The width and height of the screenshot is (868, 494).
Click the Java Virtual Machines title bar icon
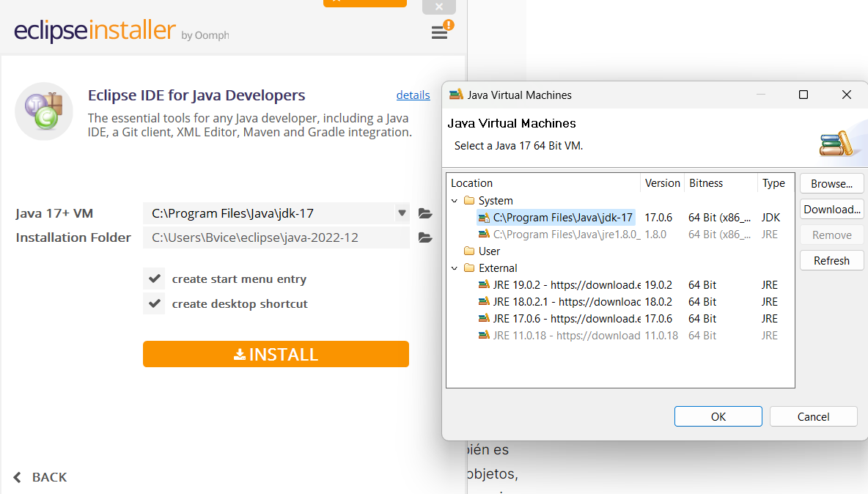click(456, 95)
